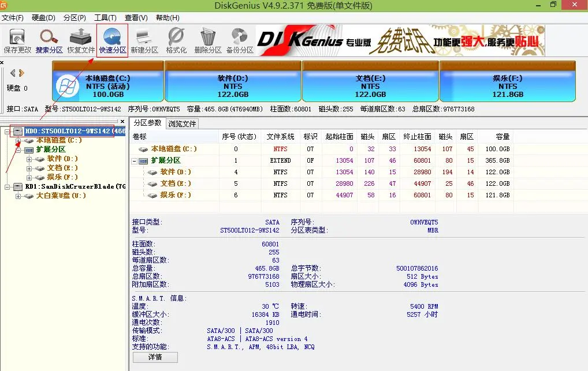The image size is (588, 371).
Task: Open the 查看(V) menu
Action: pos(136,18)
